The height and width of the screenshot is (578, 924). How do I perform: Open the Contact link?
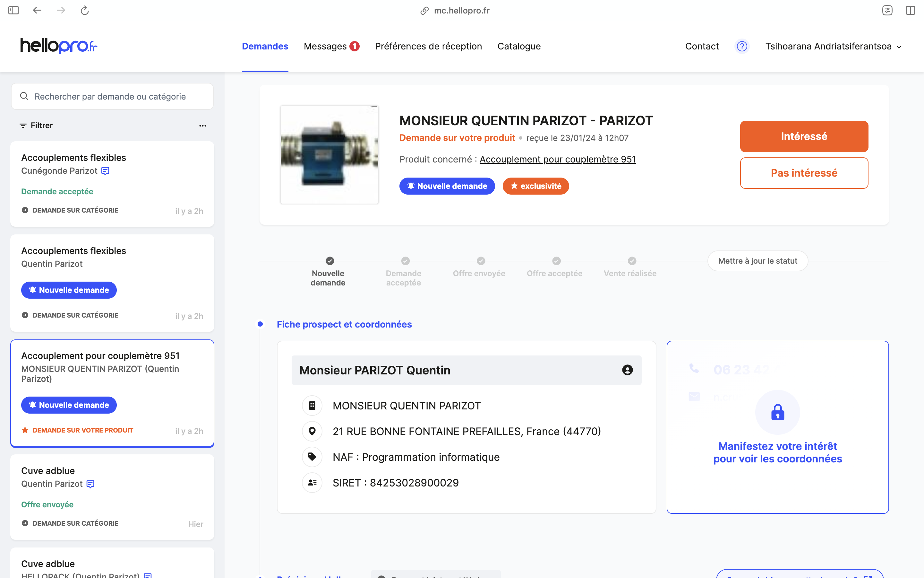[702, 46]
